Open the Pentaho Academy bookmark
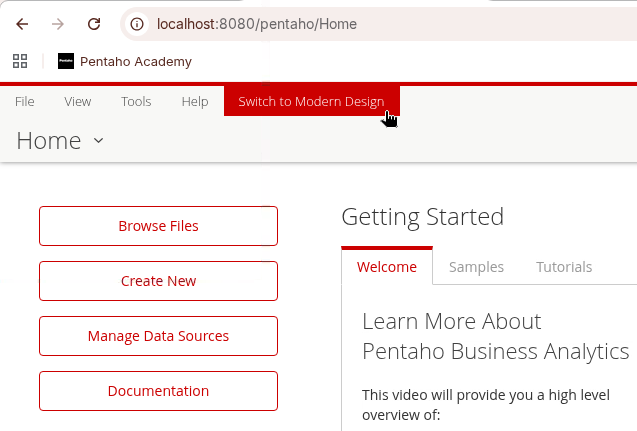Screen dimensions: 637x431 125,61
